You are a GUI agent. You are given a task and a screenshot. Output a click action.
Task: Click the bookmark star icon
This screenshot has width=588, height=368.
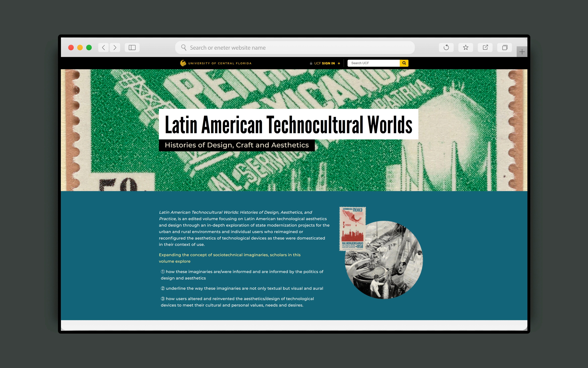465,47
